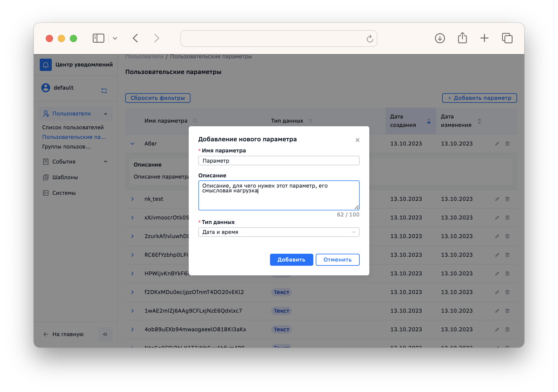Click the search icon in Имя параметра column
The image size is (558, 392).
(x=195, y=121)
